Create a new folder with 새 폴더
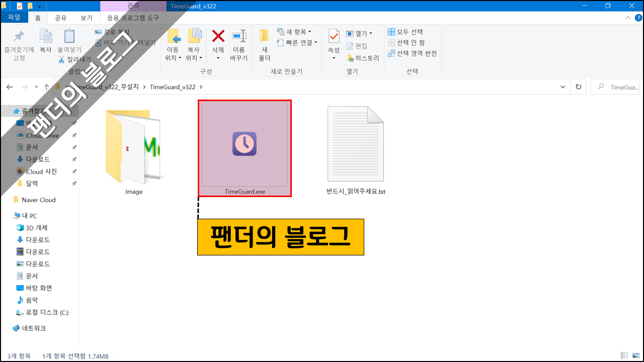The image size is (644, 362). [x=264, y=45]
